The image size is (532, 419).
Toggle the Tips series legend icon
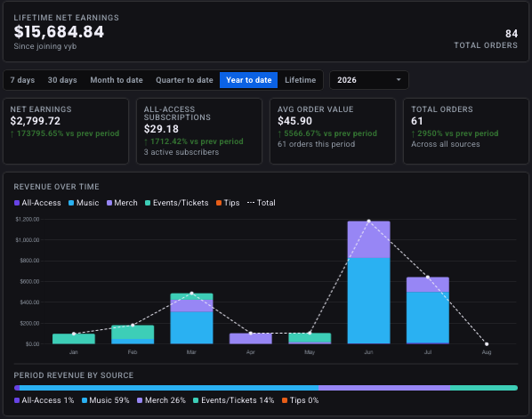tap(219, 203)
